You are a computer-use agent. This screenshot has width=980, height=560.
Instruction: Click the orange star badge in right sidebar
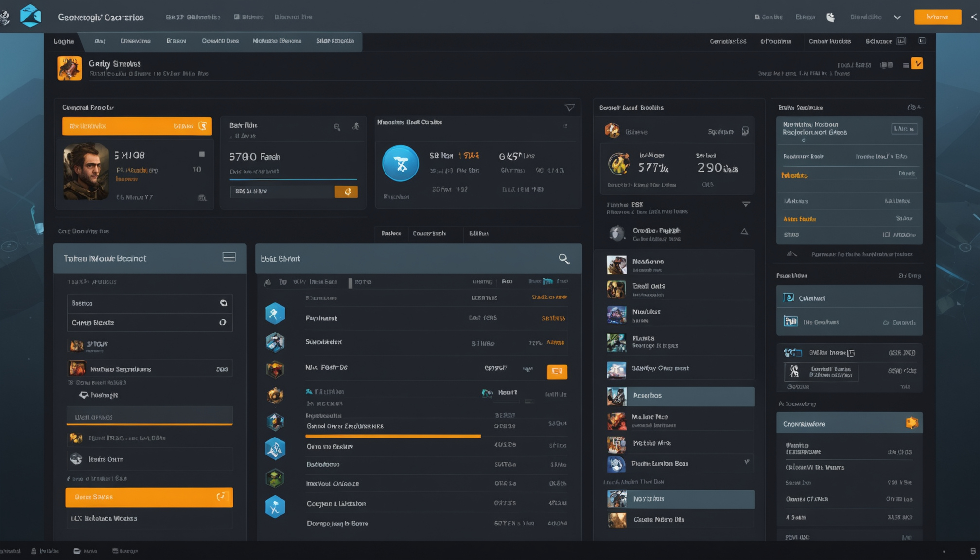coord(913,422)
